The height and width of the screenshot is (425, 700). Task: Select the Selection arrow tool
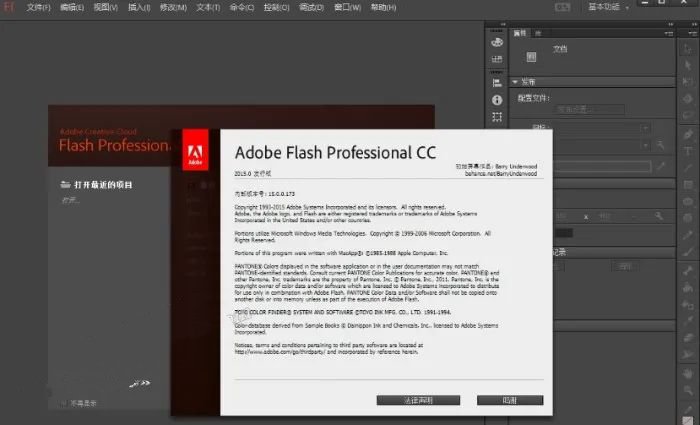[x=688, y=48]
